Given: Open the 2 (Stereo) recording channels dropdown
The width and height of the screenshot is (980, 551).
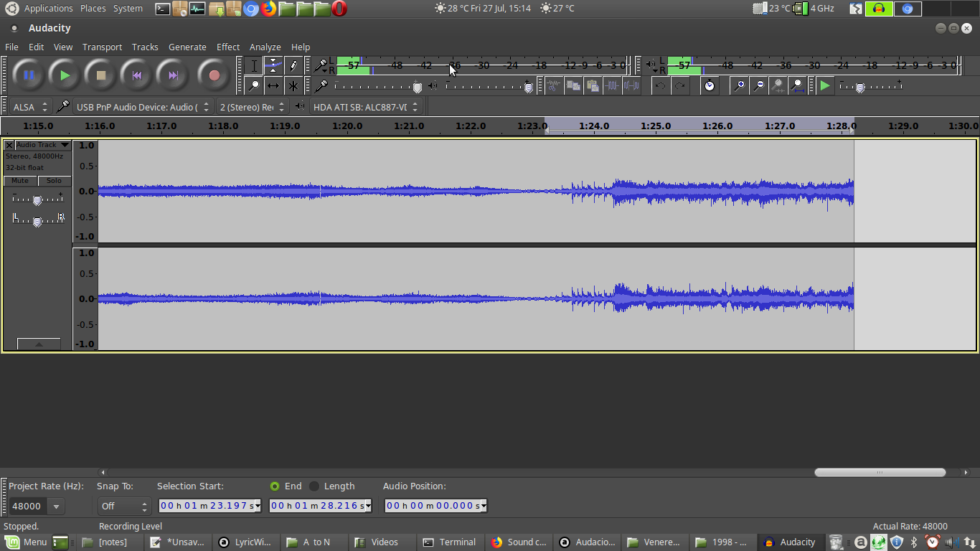Looking at the screenshot, I should pos(253,107).
